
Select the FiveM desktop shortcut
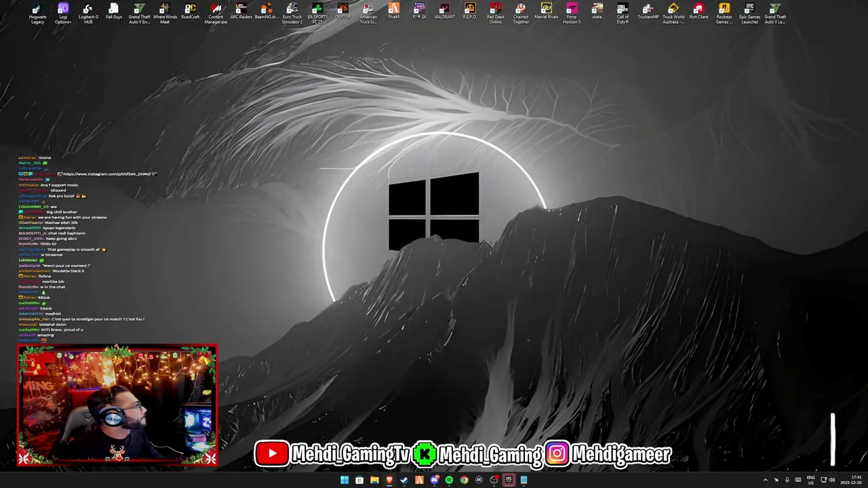tap(394, 12)
